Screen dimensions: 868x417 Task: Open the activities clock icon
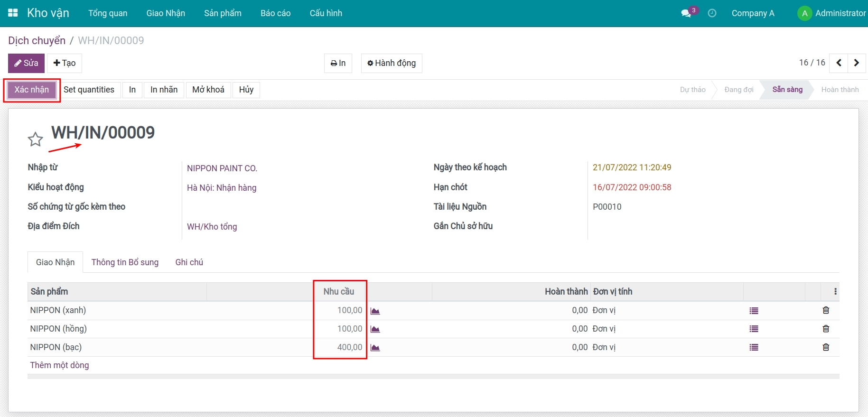712,13
